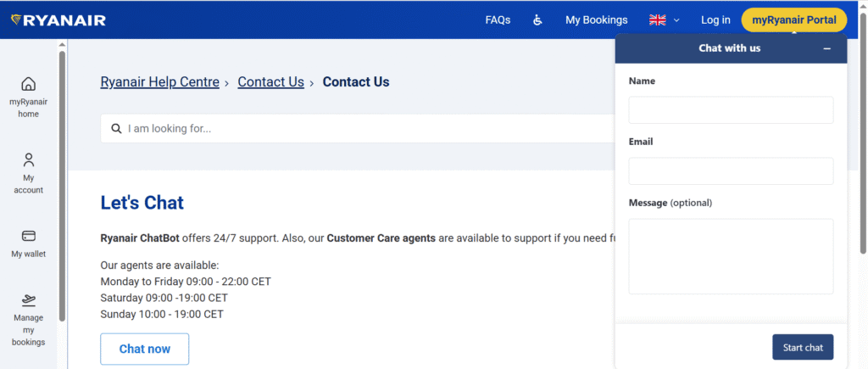Click the search magnifier icon
The image size is (868, 369).
coord(116,129)
